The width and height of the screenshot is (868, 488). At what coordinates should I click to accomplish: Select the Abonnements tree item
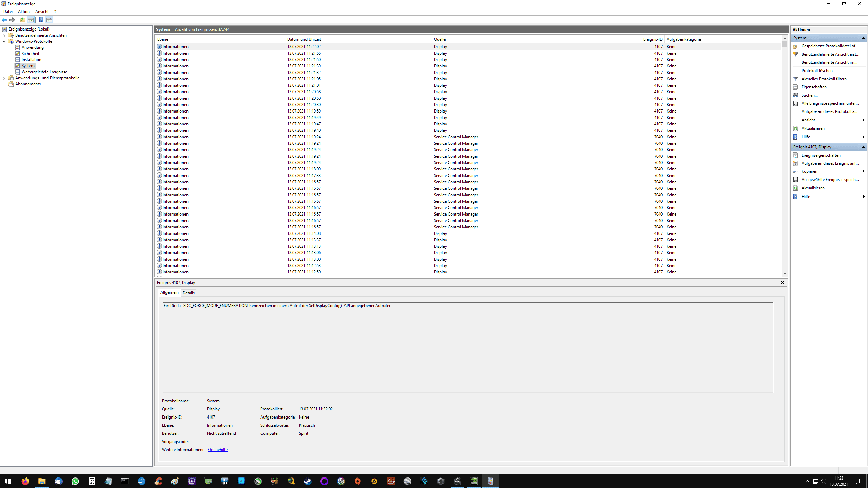pos(28,84)
